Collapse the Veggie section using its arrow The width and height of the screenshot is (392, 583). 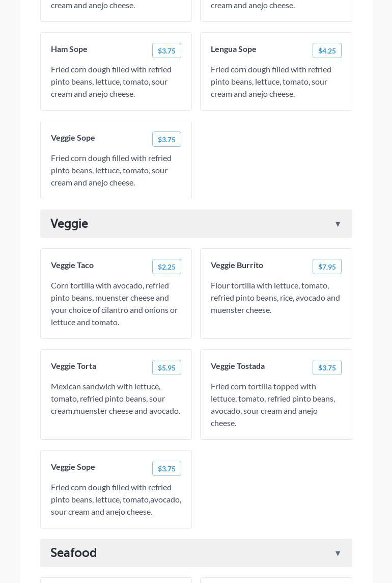(338, 224)
